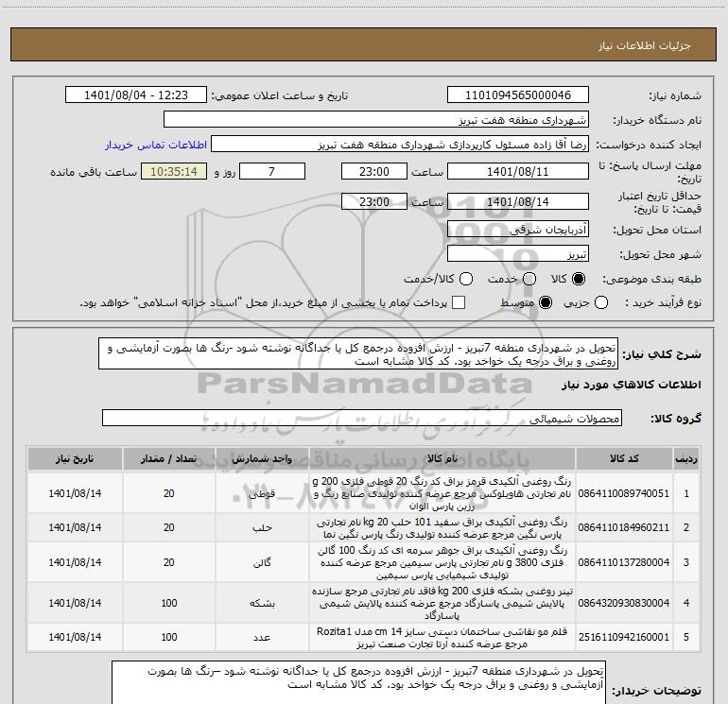Click row 2 product name with سفید 101
728x704 pixels.
tap(442, 528)
